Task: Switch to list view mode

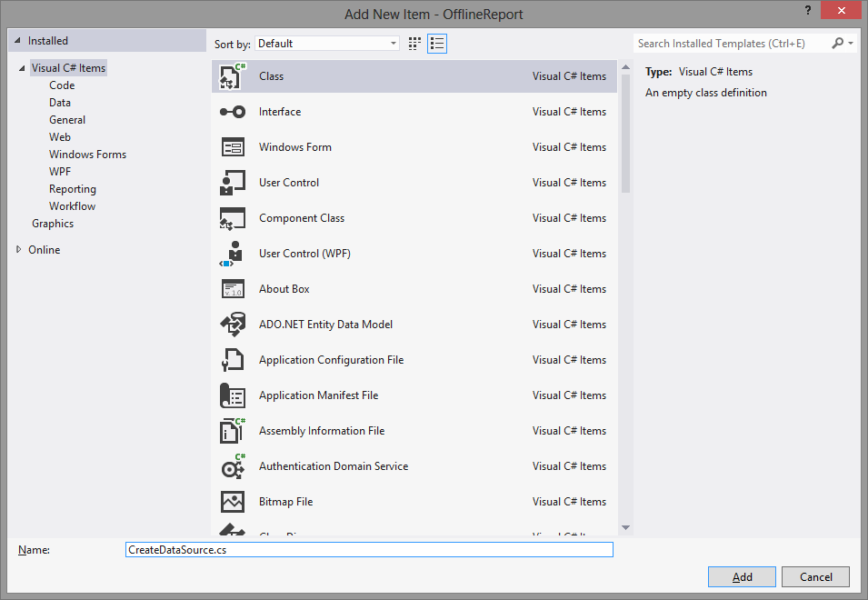Action: point(436,43)
